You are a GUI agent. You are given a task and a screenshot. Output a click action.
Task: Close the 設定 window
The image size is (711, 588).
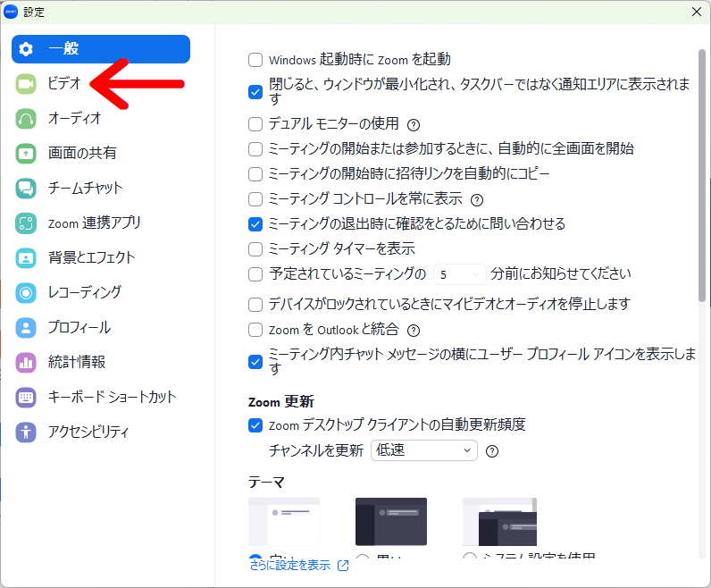click(697, 12)
